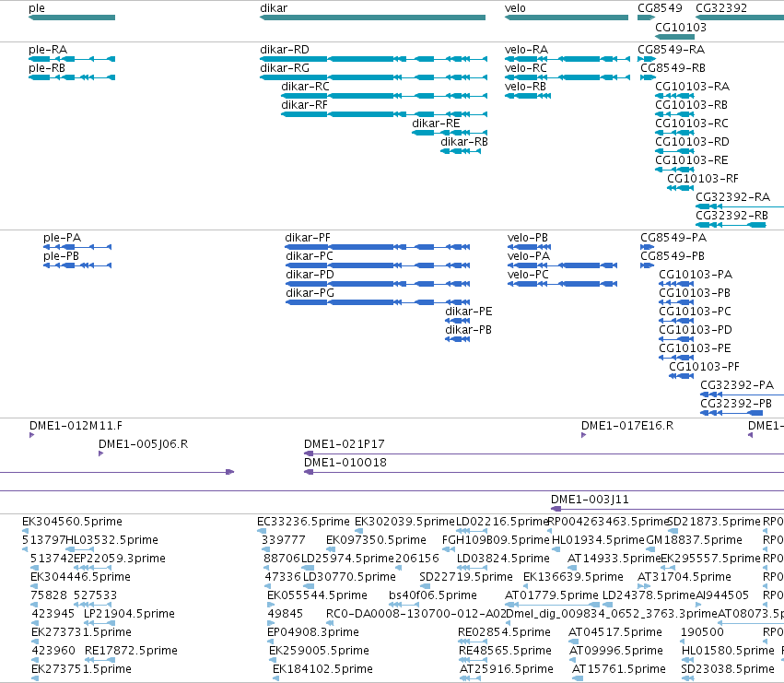Screen dimensions: 784x683
Task: Click the ple gene label
Action: pyautogui.click(x=37, y=8)
